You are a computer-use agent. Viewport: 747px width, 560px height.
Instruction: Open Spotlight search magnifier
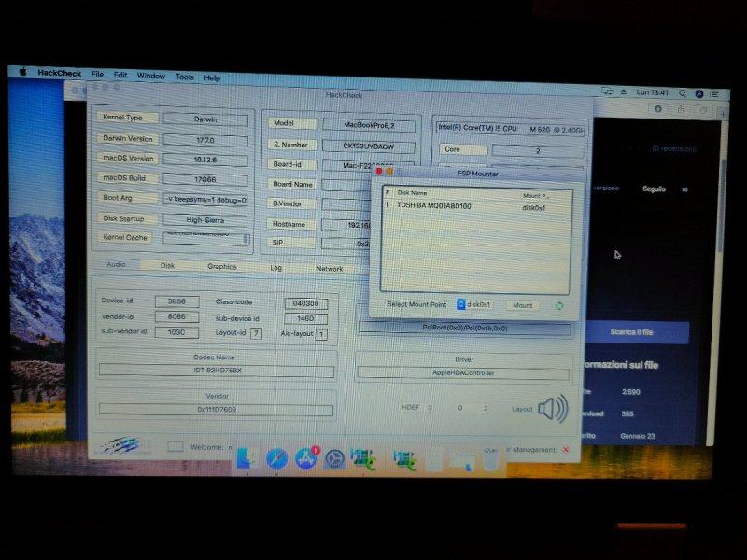click(683, 94)
